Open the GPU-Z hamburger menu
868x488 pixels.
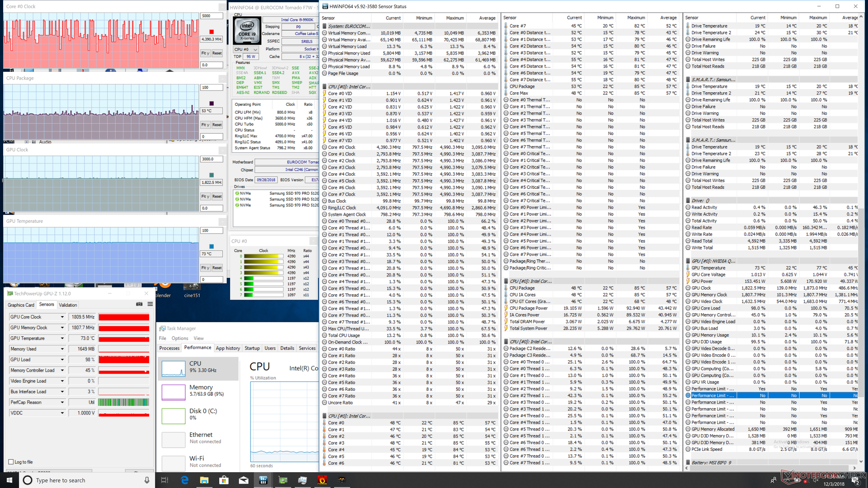point(150,305)
